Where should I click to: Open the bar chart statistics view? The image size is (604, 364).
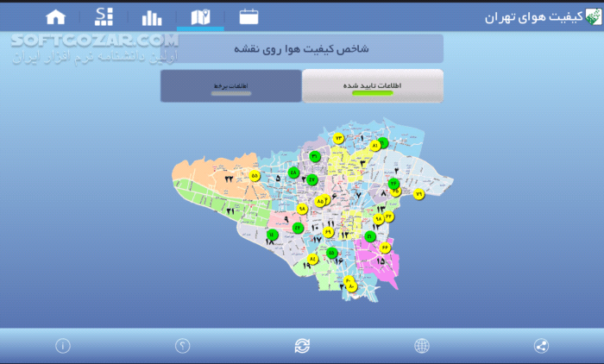(152, 18)
